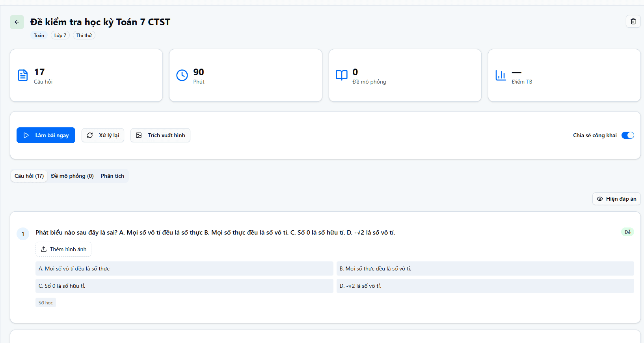
Task: Select the Câu hỏi (17) tab
Action: pos(29,176)
